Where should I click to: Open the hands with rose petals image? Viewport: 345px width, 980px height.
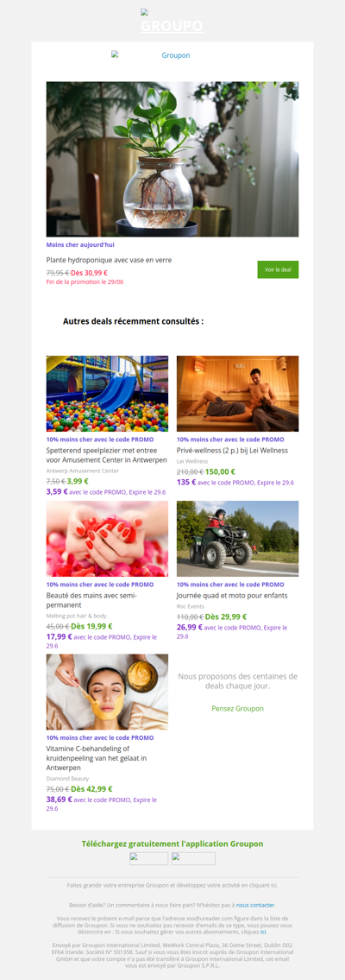(107, 539)
